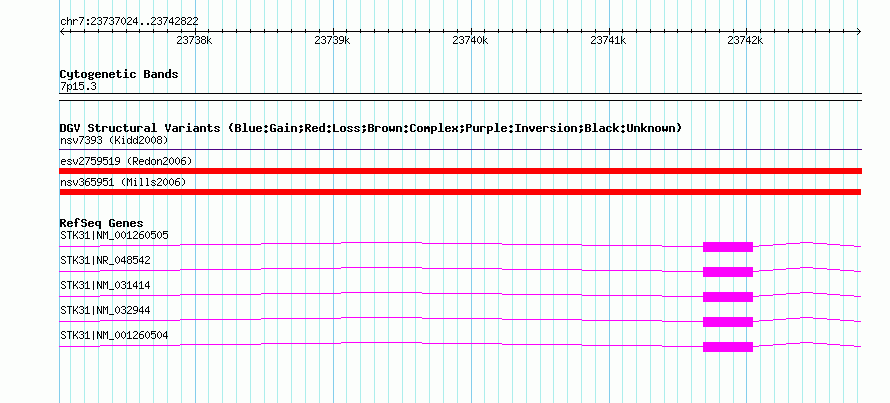Click the right arrowhead of the coordinate ruler
This screenshot has height=403, width=890.
[x=859, y=31]
